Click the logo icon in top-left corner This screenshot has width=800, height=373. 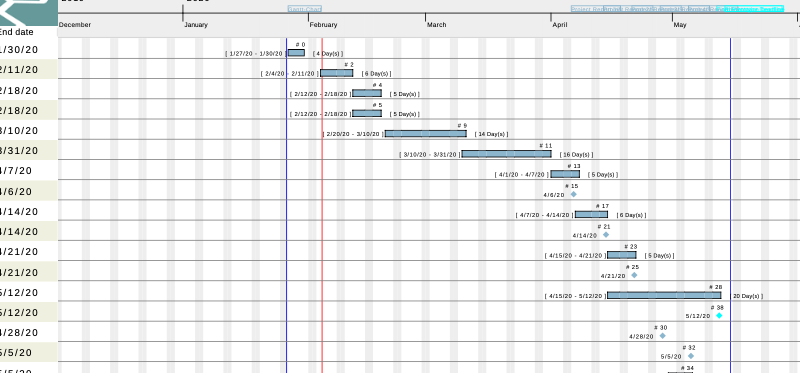[x=28, y=12]
